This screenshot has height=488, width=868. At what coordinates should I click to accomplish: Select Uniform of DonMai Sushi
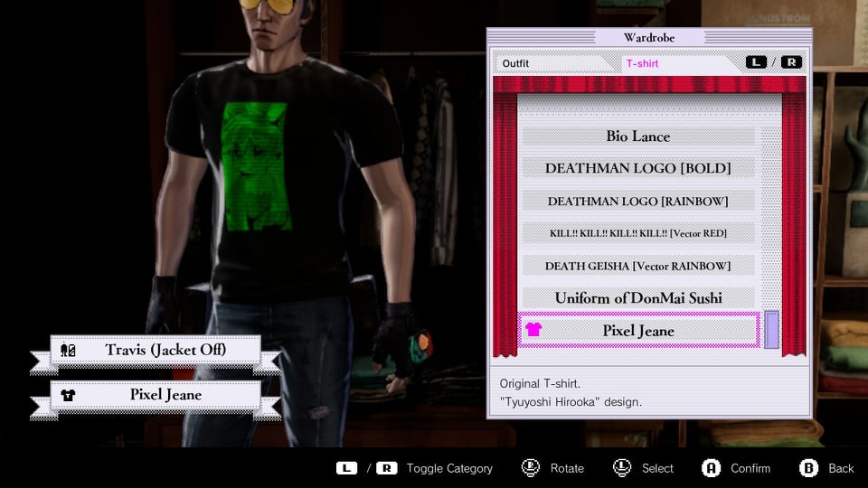point(638,297)
